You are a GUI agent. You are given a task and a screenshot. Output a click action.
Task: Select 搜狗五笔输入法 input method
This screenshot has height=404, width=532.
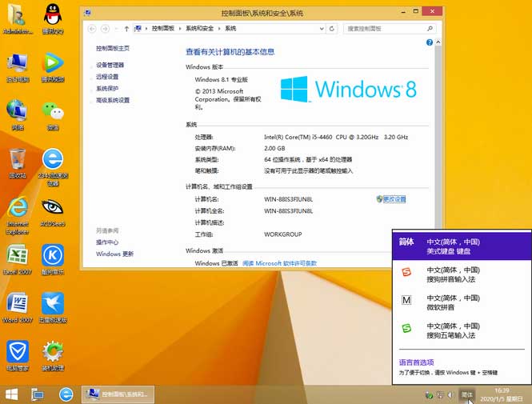pos(462,330)
